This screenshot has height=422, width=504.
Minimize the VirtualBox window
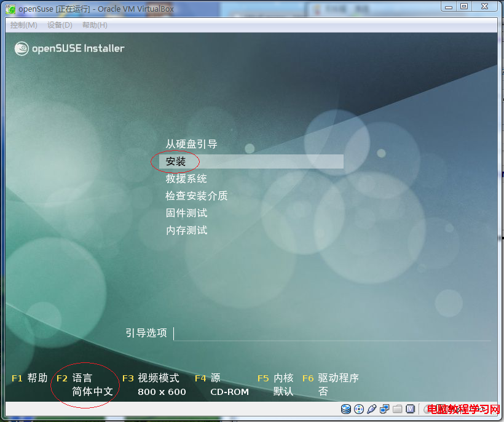[x=449, y=7]
